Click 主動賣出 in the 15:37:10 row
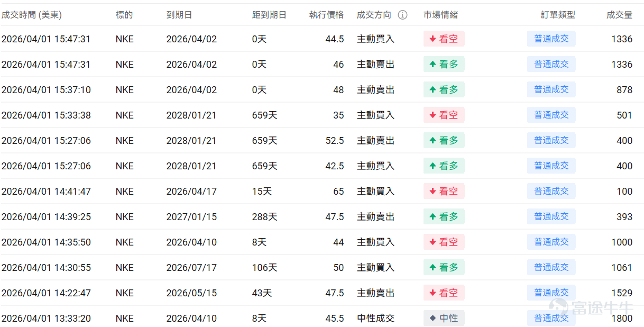Image resolution: width=644 pixels, height=327 pixels. pos(375,90)
